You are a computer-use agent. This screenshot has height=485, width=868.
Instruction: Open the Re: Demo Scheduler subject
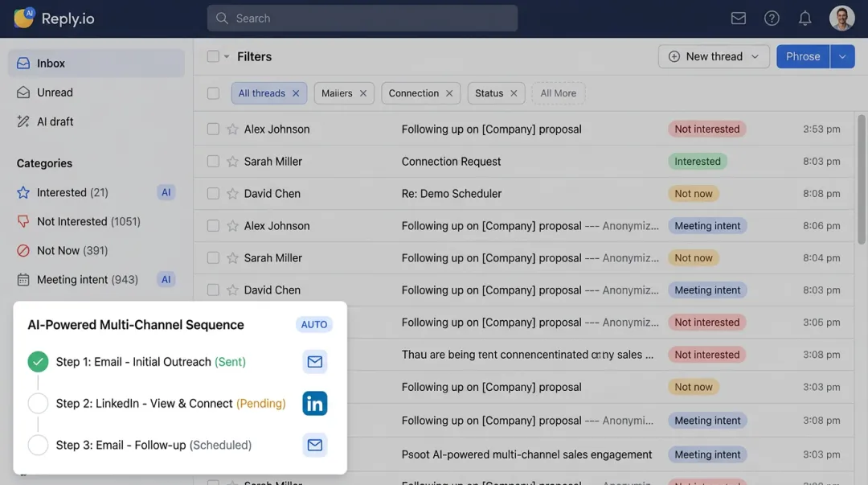(452, 194)
